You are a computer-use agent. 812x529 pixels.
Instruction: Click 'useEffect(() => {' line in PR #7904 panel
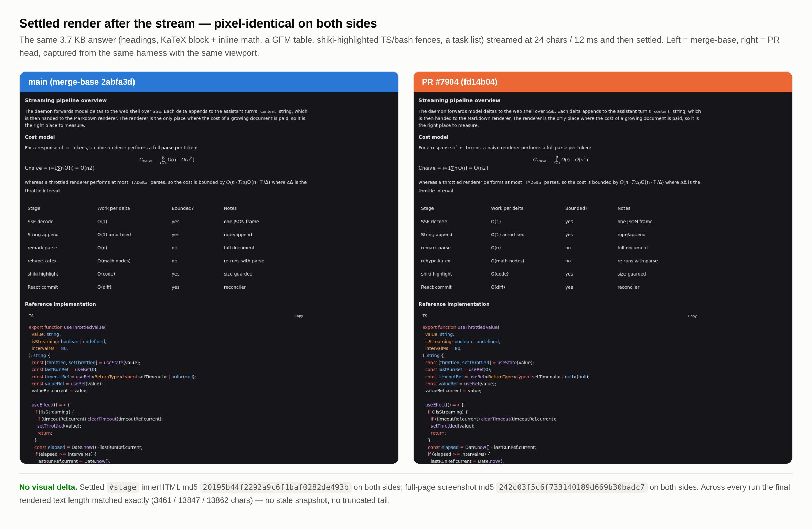(444, 405)
